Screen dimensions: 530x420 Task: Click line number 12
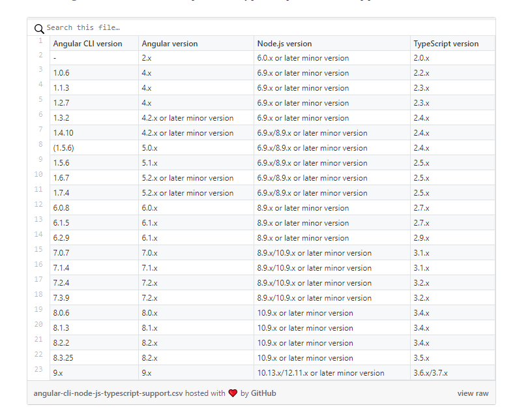38,204
